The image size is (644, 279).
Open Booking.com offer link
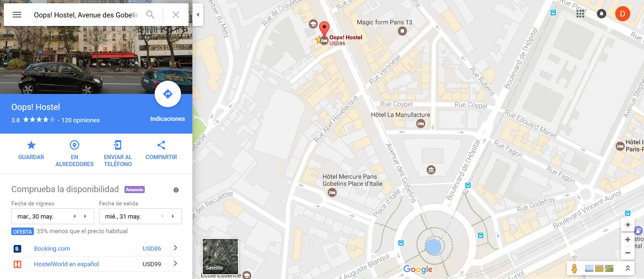coord(52,248)
